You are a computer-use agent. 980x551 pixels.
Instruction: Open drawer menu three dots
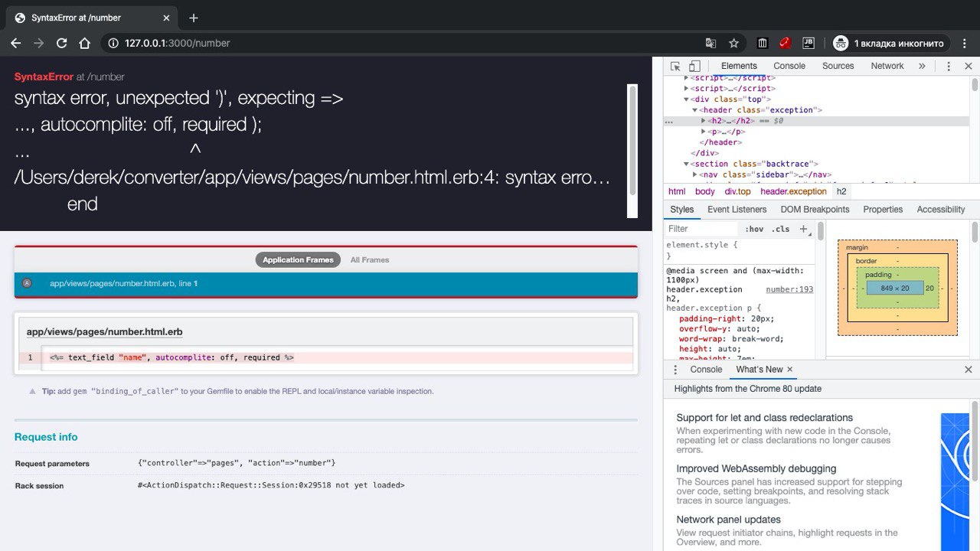pos(675,370)
